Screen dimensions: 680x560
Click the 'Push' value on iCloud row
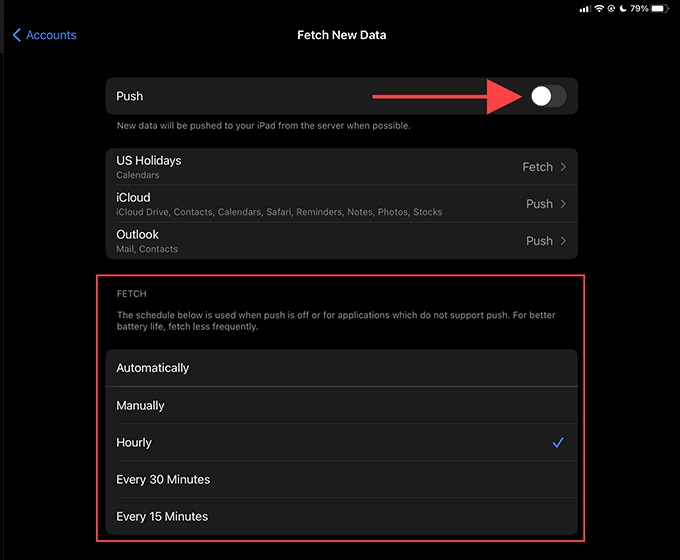[x=539, y=204]
